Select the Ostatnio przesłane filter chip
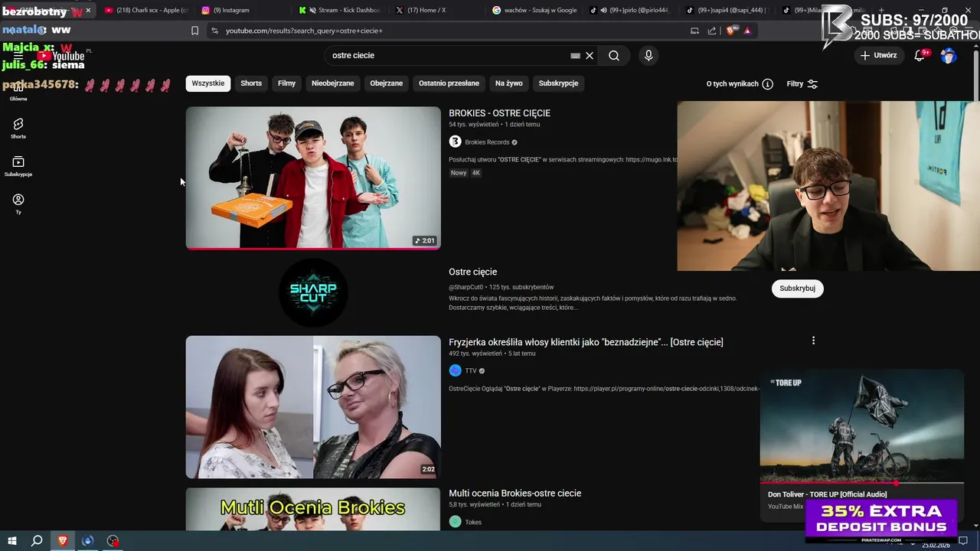This screenshot has height=551, width=980. pos(449,83)
